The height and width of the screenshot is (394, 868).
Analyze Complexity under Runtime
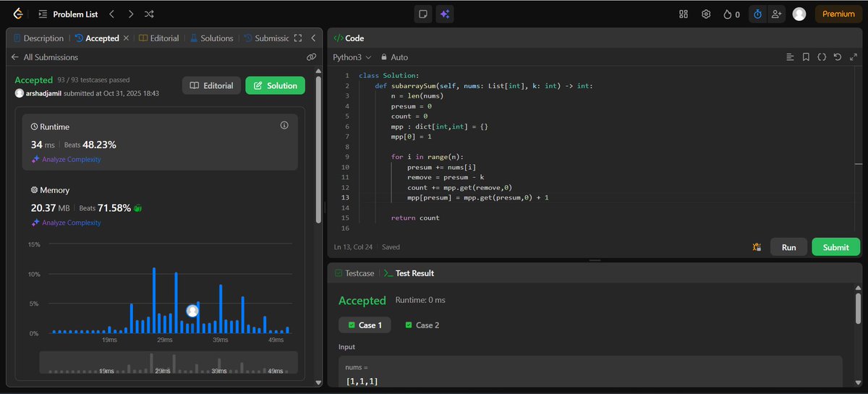(x=66, y=159)
